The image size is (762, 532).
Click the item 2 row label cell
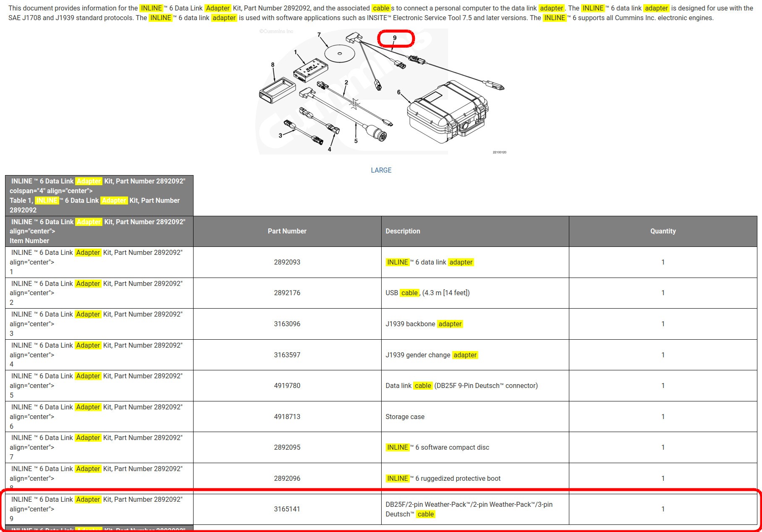point(99,293)
